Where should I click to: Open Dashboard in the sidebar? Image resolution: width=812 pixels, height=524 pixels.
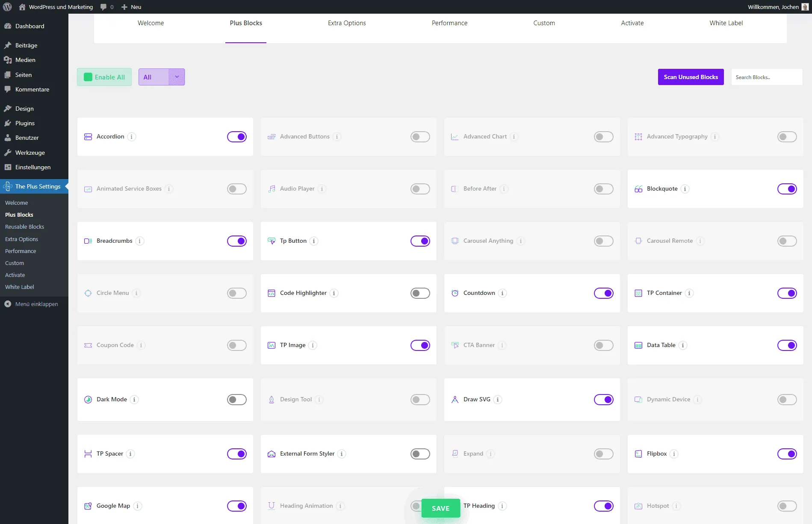[34, 26]
